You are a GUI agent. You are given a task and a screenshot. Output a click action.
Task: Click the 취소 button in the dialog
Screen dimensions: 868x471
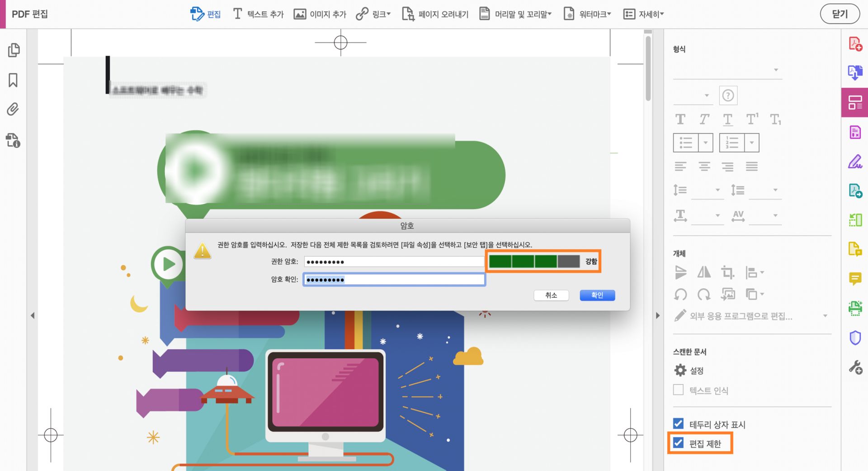pyautogui.click(x=551, y=295)
